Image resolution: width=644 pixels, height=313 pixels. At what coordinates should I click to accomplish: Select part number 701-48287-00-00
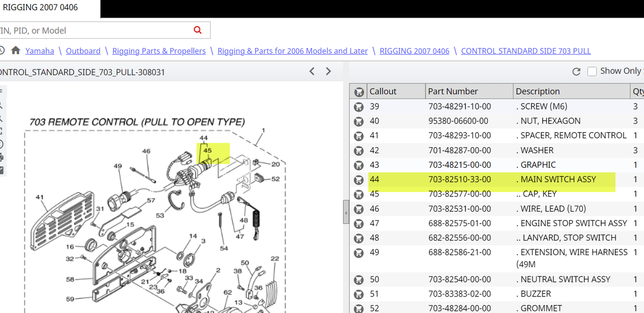click(459, 150)
